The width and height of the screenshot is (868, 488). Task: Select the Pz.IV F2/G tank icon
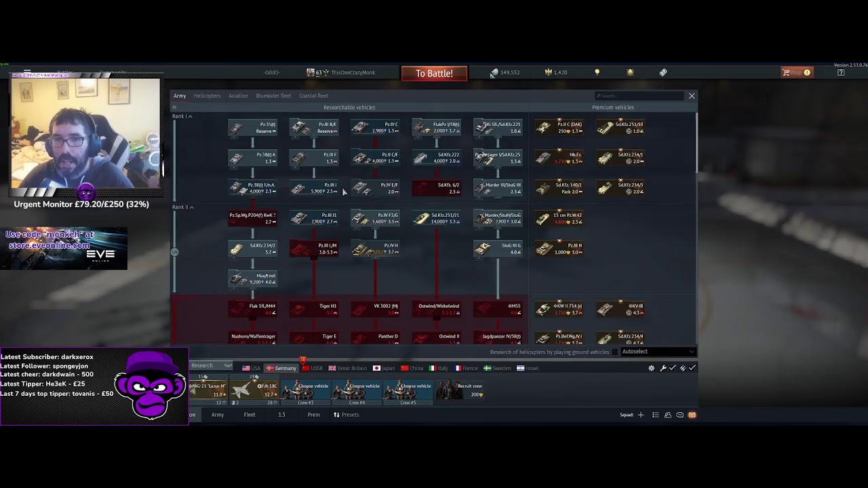point(375,218)
